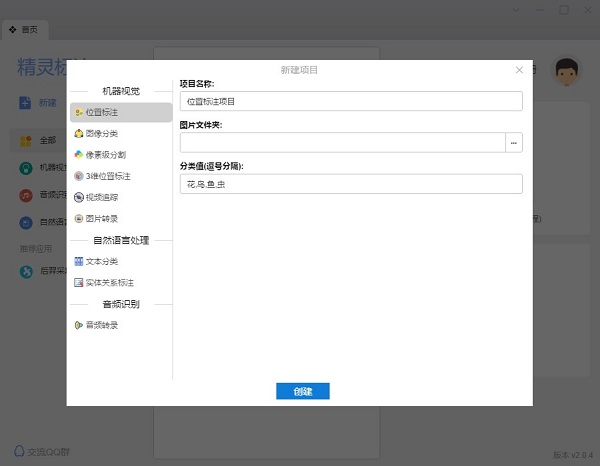Click the 分类值 input field

pyautogui.click(x=350, y=184)
